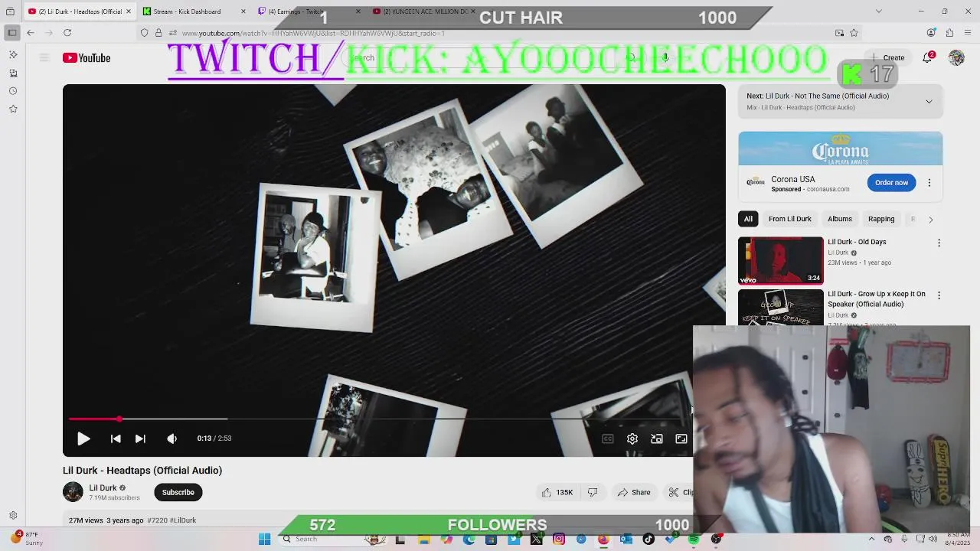The height and width of the screenshot is (551, 980).
Task: Open the taskbar clock showing 8/4/2025
Action: 957,539
